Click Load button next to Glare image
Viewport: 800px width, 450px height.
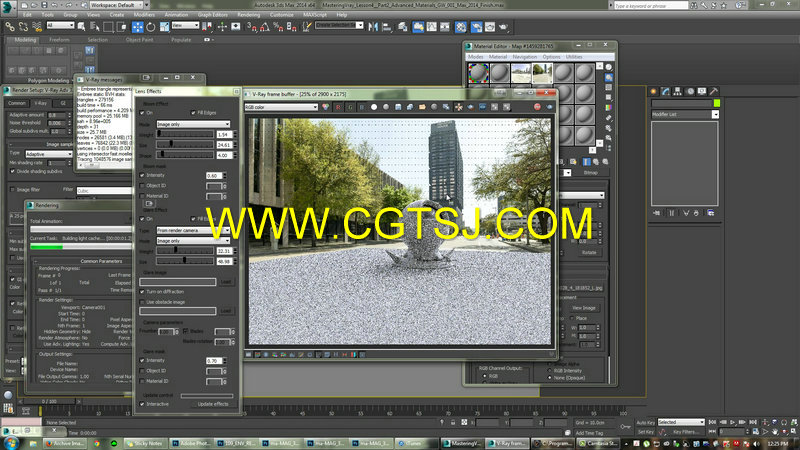[x=226, y=282]
